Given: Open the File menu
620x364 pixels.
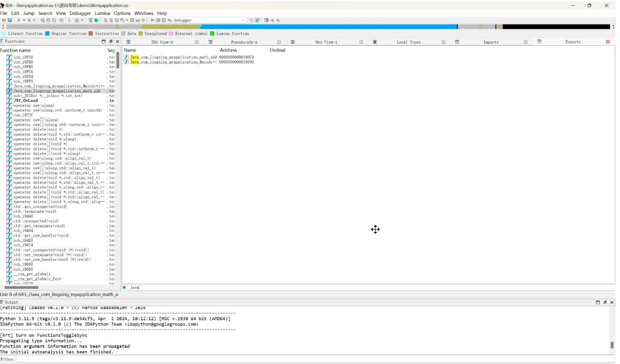Looking at the screenshot, I should point(4,13).
